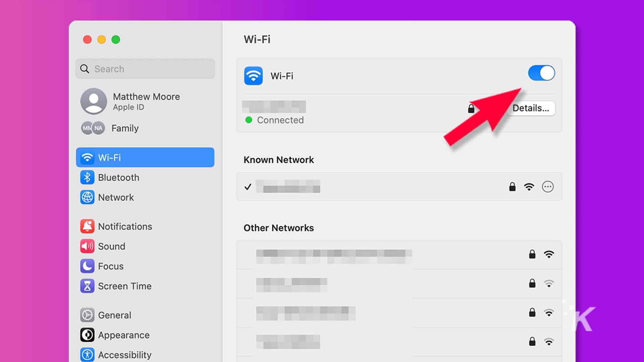Viewport: 644px width, 362px height.
Task: Click the Network sidebar icon
Action: click(87, 197)
